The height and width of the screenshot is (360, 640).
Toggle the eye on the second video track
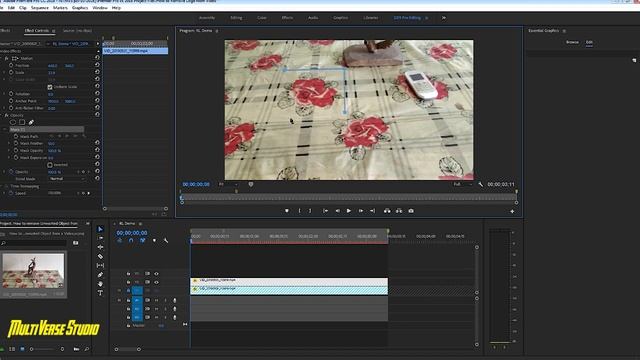[x=156, y=282]
